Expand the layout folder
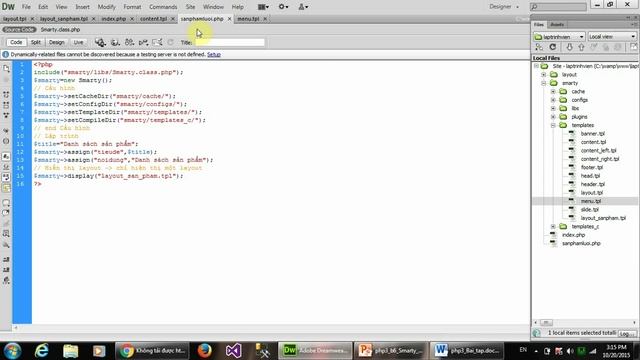The height and width of the screenshot is (360, 640). 544,75
